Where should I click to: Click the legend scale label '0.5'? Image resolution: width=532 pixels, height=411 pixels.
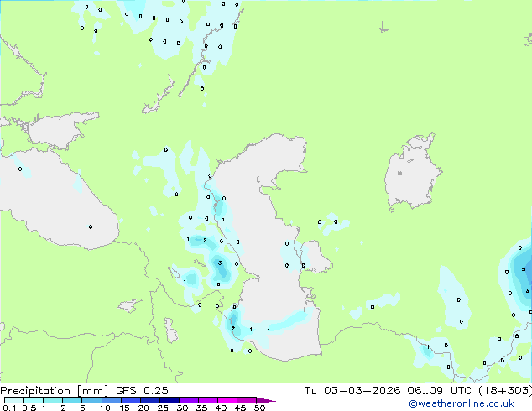(x=29, y=408)
